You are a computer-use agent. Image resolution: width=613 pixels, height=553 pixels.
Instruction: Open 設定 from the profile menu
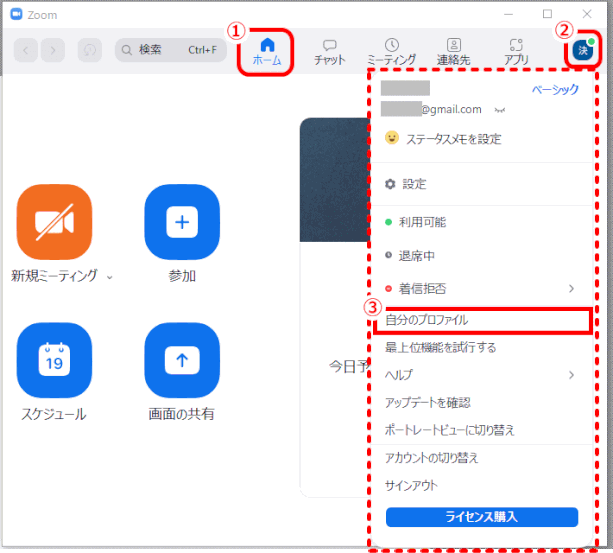(482, 184)
